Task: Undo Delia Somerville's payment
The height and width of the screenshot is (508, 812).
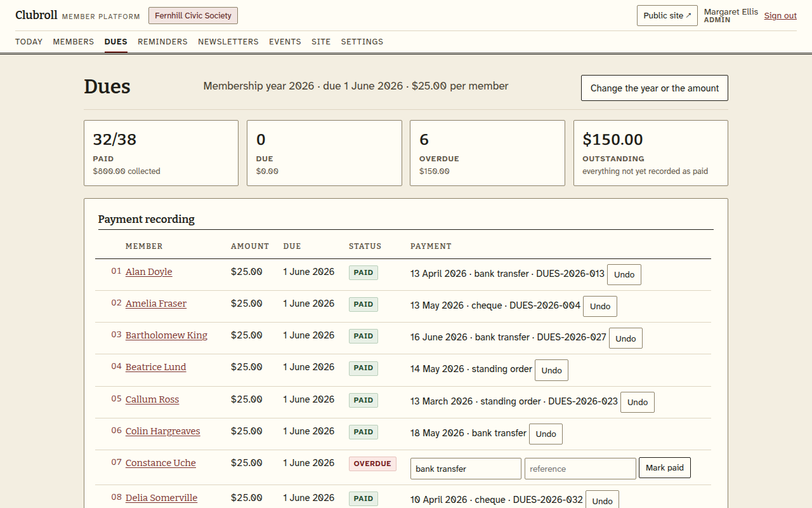Action: (x=602, y=499)
